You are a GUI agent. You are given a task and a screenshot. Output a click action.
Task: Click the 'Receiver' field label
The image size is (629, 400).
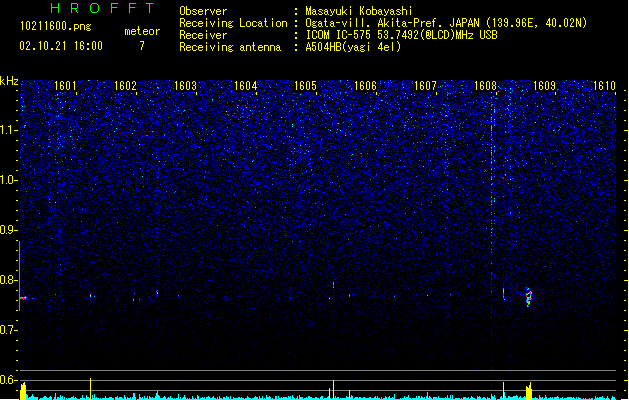tap(203, 35)
